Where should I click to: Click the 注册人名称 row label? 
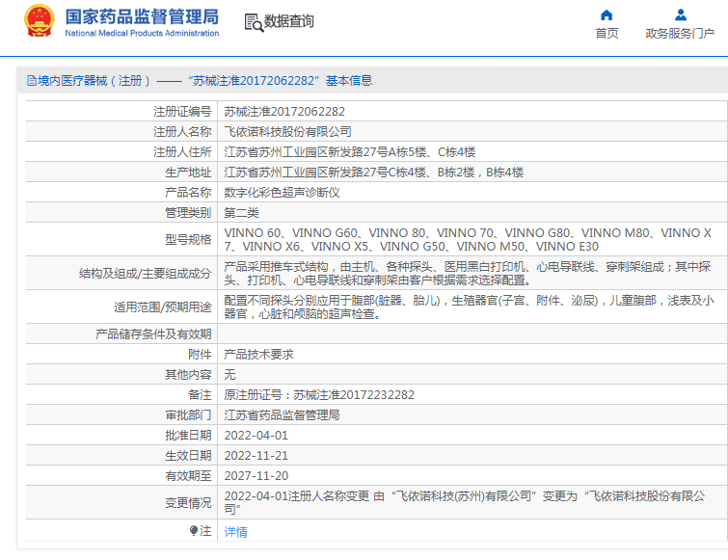(x=182, y=132)
